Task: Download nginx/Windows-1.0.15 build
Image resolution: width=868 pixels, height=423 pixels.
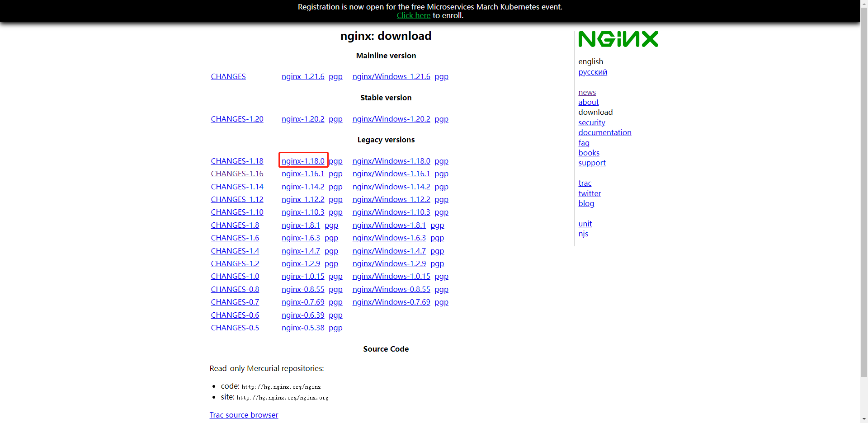Action: (x=392, y=276)
